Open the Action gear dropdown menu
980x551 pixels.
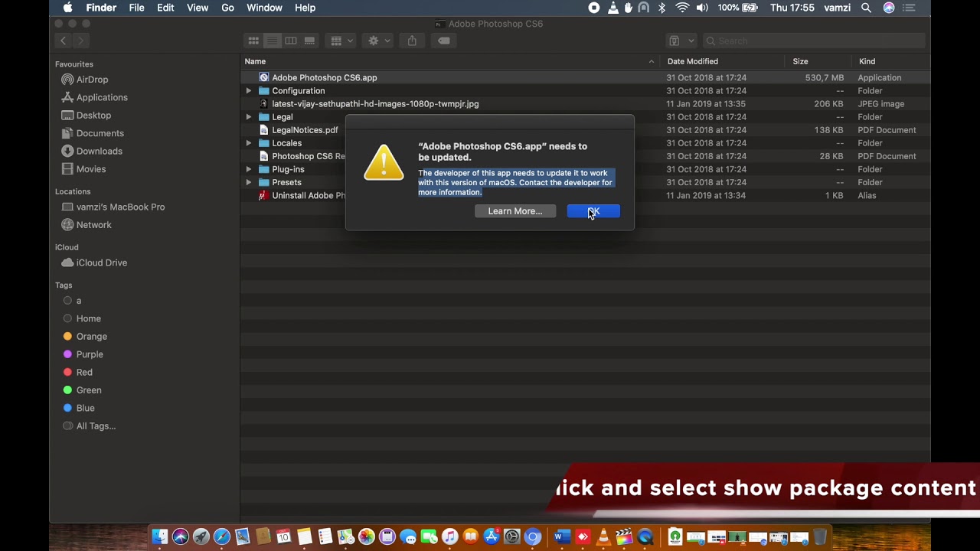(379, 41)
